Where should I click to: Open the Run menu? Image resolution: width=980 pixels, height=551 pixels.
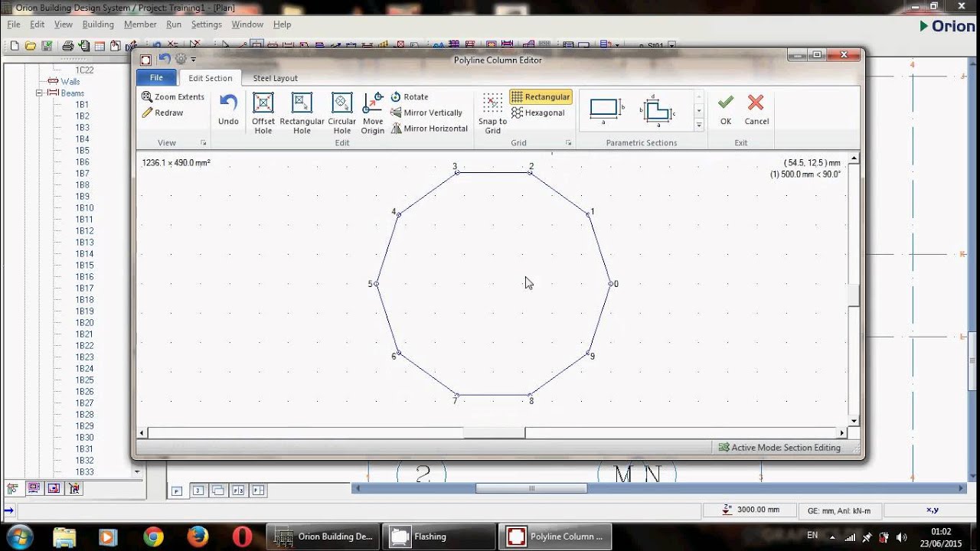click(x=174, y=24)
